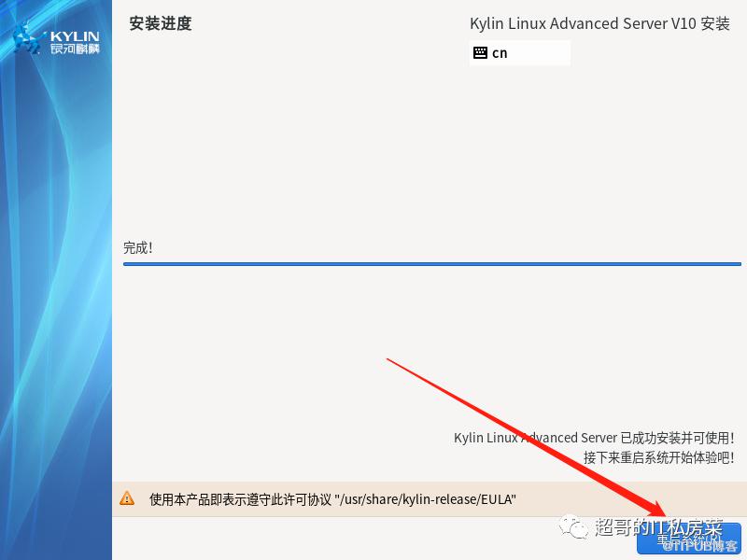
Task: Click the 安装进度 page heading
Action: coord(160,23)
